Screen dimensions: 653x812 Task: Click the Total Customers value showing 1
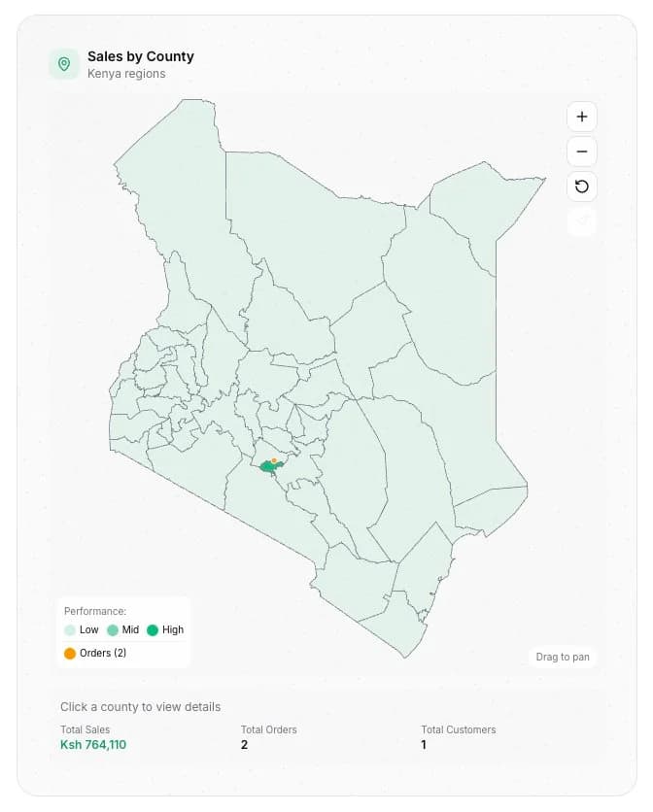coord(423,744)
